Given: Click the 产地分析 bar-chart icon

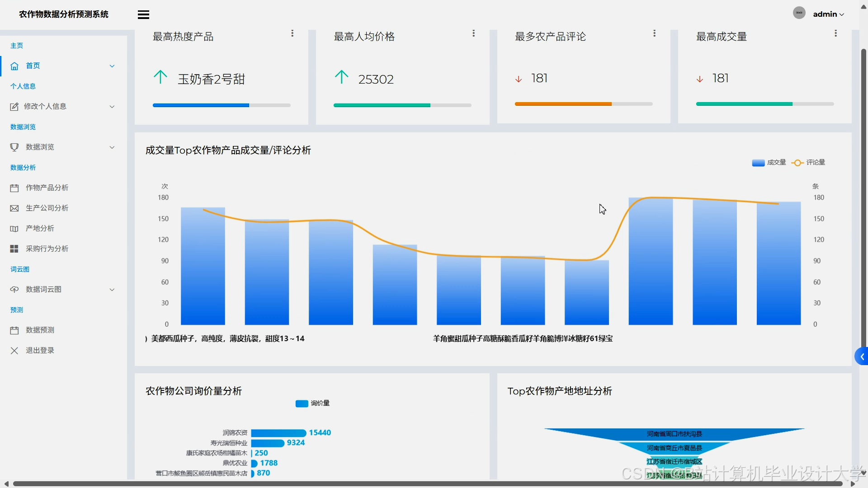Looking at the screenshot, I should point(14,228).
